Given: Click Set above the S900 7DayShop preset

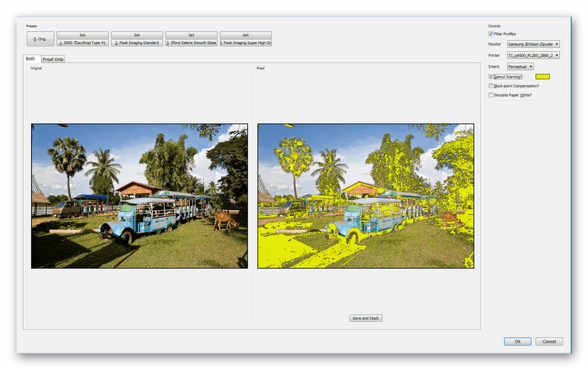Looking at the screenshot, I should (x=83, y=35).
